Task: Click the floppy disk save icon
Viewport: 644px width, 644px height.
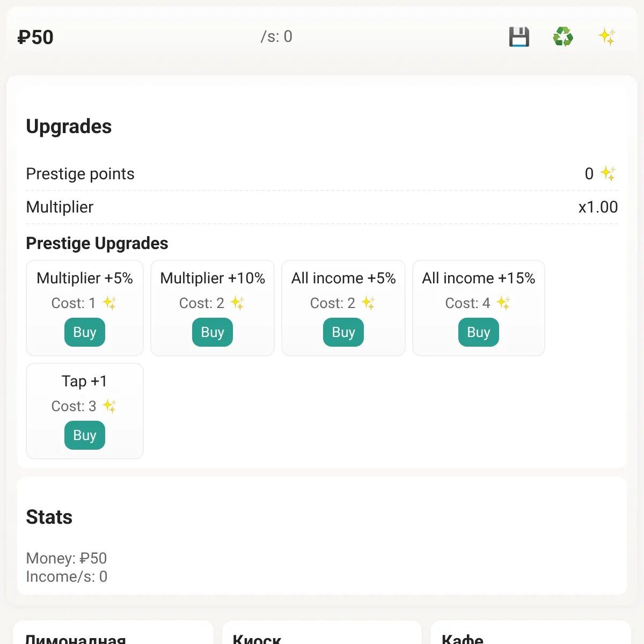Action: tap(519, 37)
